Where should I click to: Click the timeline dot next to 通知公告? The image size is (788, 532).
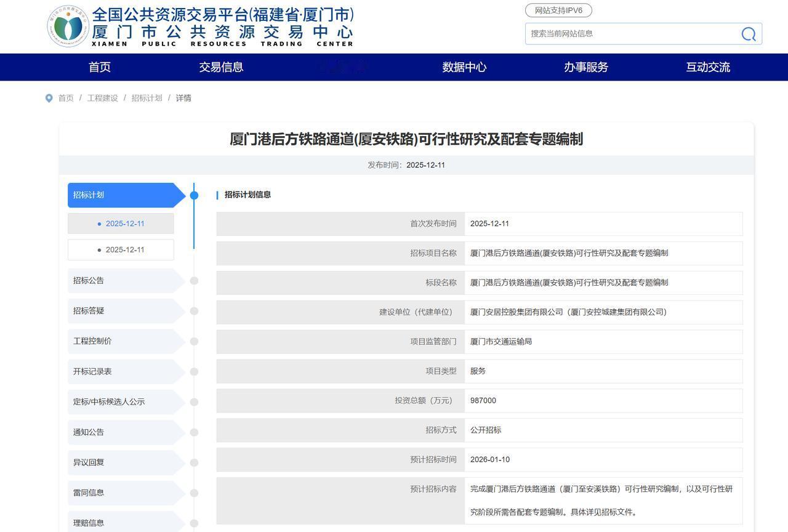pyautogui.click(x=194, y=432)
